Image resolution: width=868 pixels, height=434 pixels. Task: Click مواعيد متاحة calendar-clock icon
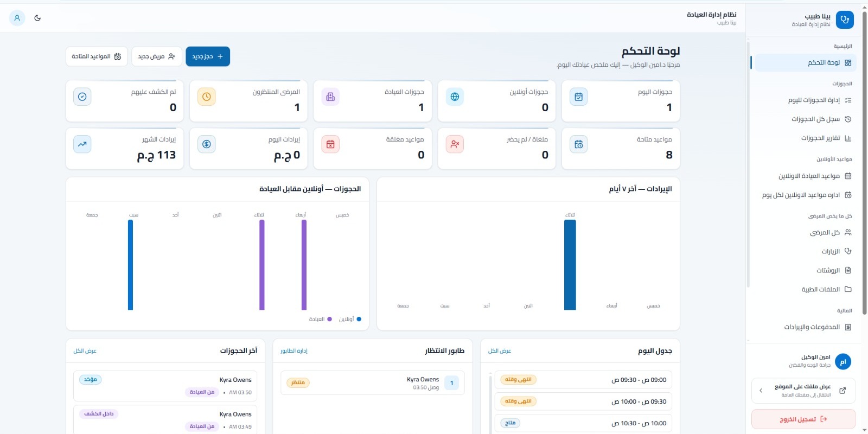(579, 144)
